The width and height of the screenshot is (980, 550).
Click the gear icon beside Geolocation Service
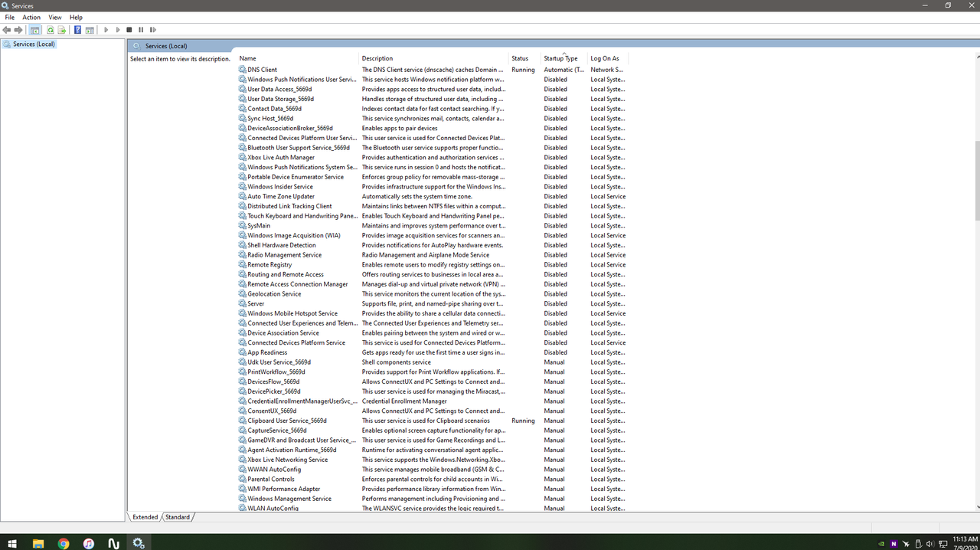coord(243,293)
